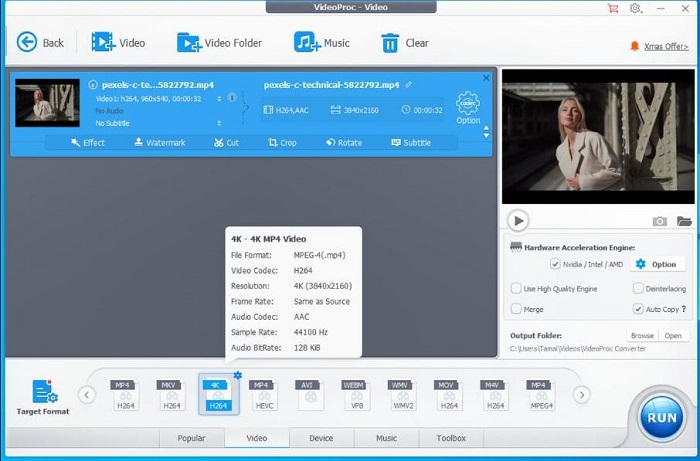Show next formats with right arrow
The height and width of the screenshot is (461, 700).
(x=582, y=395)
